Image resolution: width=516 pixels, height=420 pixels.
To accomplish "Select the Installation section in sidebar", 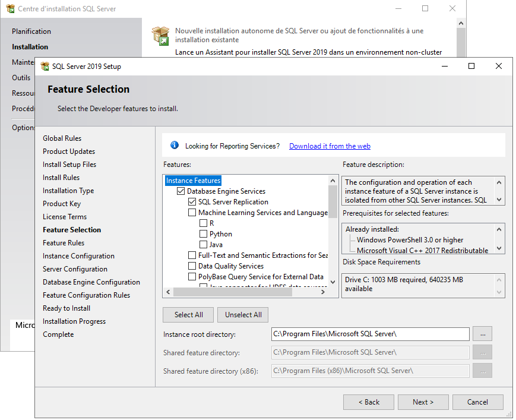I will pyautogui.click(x=30, y=47).
